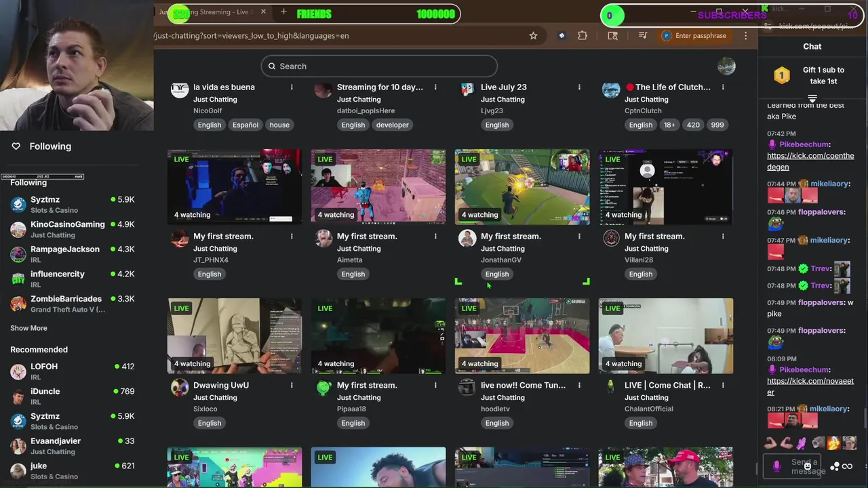Click the JT_PHNX4 channel avatar
The height and width of the screenshot is (488, 868).
click(x=180, y=239)
